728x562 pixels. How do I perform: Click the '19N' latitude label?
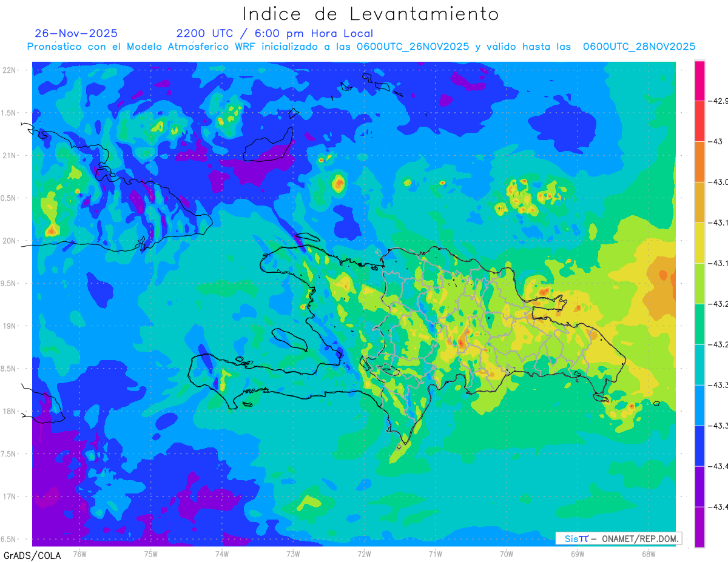(x=10, y=326)
